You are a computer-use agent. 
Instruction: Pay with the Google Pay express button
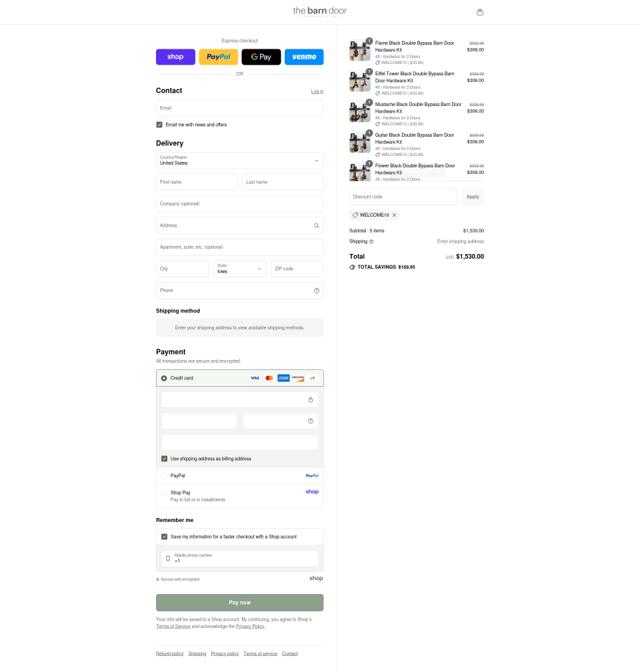pyautogui.click(x=261, y=57)
